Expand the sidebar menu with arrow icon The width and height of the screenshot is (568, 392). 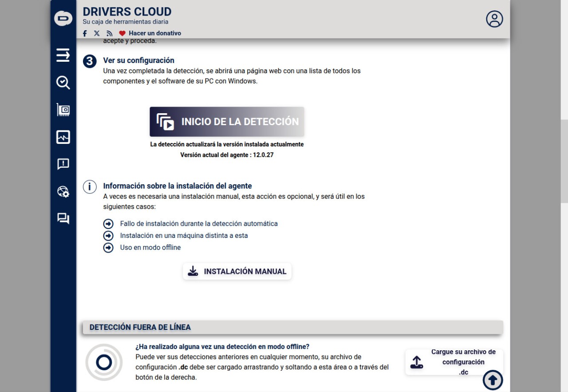[63, 55]
